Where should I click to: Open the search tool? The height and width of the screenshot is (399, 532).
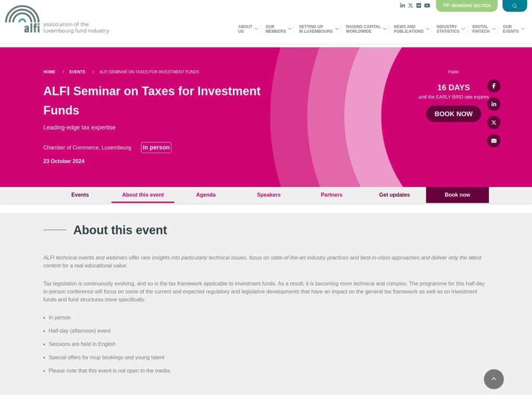point(514,5)
